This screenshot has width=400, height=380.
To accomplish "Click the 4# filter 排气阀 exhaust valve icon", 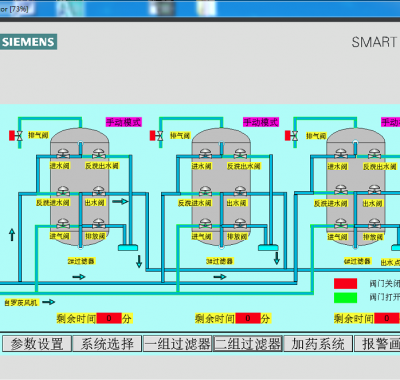I will coord(292,136).
